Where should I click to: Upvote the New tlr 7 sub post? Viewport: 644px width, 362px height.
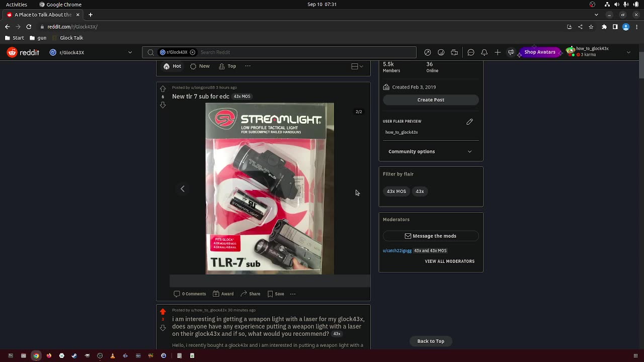pos(163,89)
